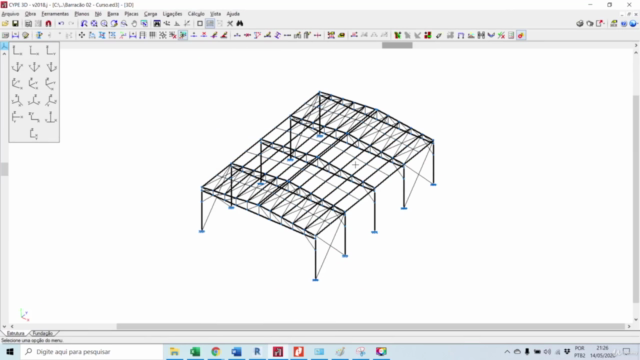Click the square outline view icon
Screen dimensions: 640x360
pos(200,24)
